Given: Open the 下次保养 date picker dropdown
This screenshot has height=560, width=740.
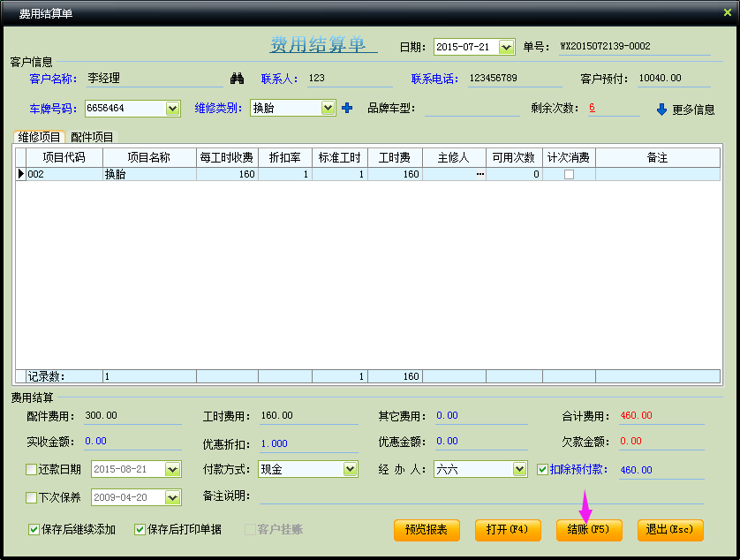Looking at the screenshot, I should tap(173, 497).
